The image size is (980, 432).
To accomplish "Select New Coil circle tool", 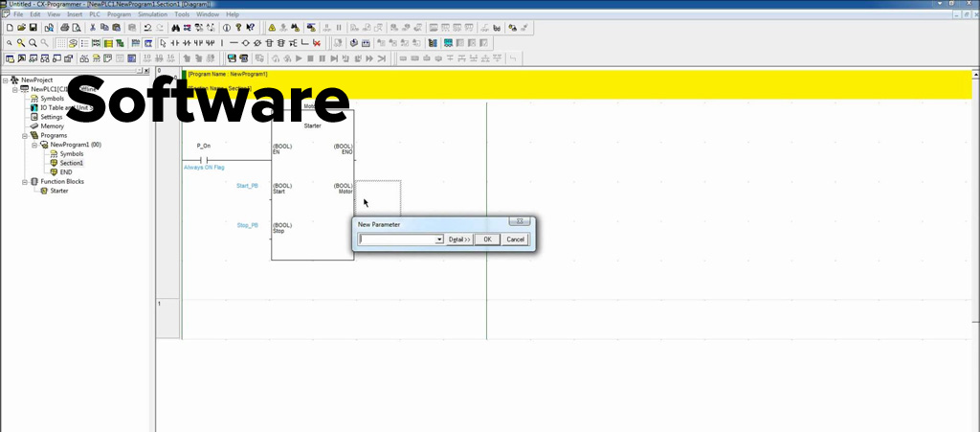I will 246,43.
